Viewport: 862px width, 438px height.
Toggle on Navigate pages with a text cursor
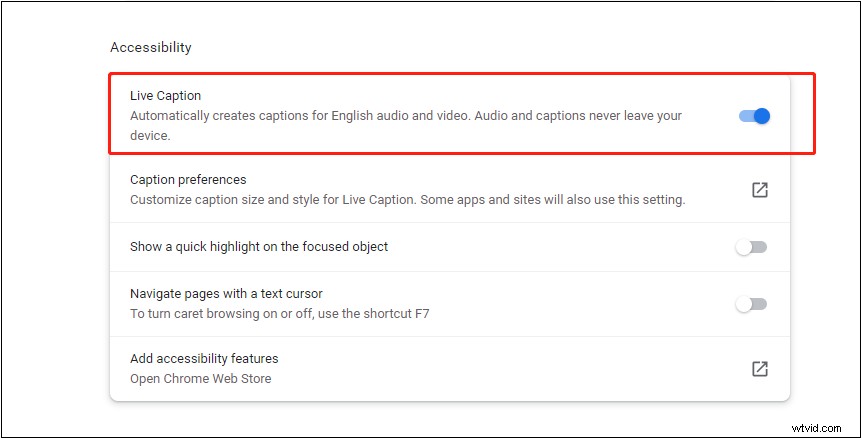coord(752,304)
